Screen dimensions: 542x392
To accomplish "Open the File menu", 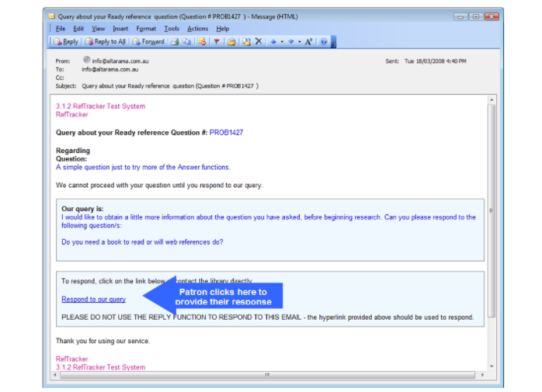I will click(61, 29).
